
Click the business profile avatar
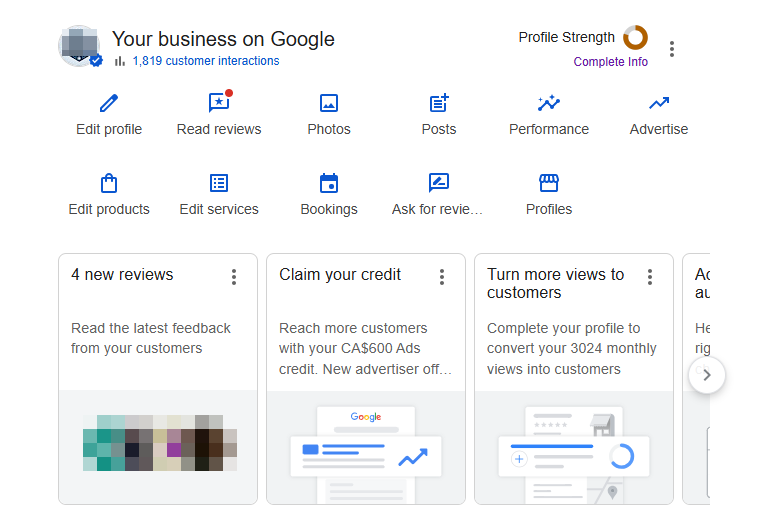tap(79, 46)
